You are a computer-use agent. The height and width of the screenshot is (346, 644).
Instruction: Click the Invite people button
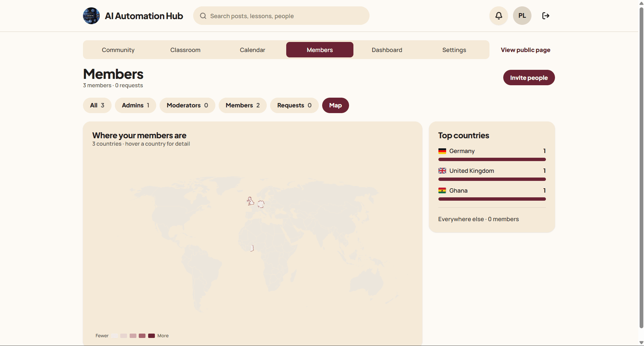(x=529, y=78)
